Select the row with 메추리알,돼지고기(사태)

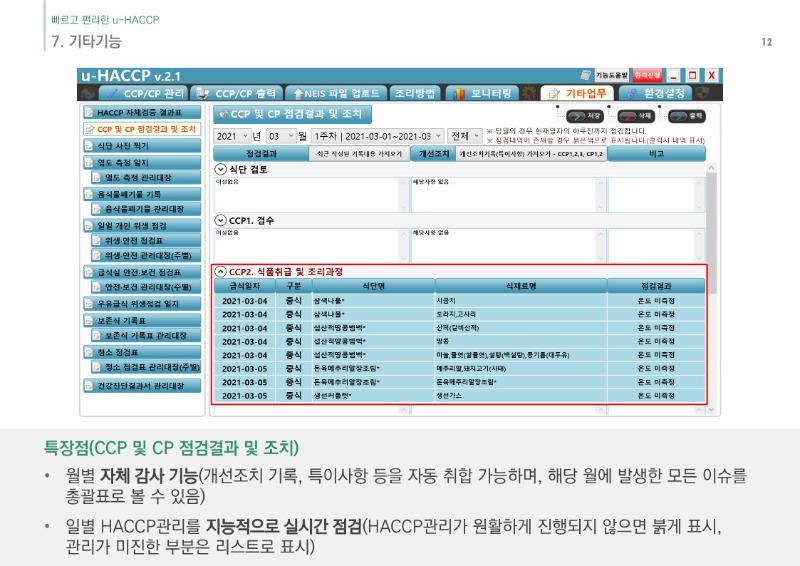(x=460, y=368)
